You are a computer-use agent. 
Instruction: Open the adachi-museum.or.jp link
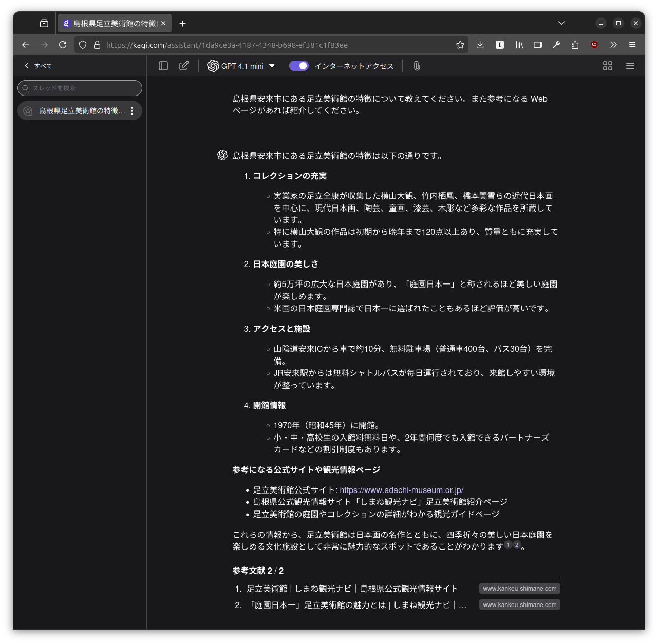(401, 490)
